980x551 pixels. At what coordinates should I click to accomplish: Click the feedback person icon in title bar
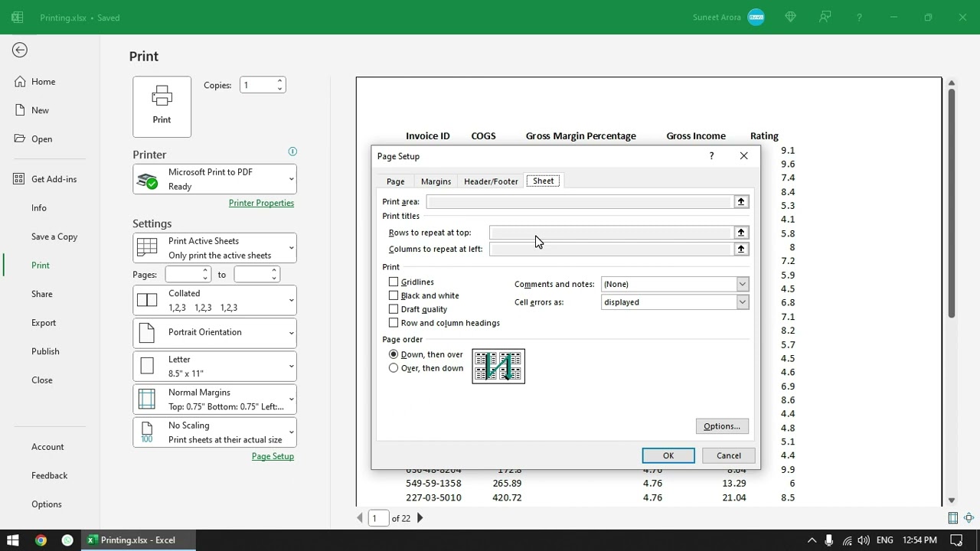[x=825, y=17]
